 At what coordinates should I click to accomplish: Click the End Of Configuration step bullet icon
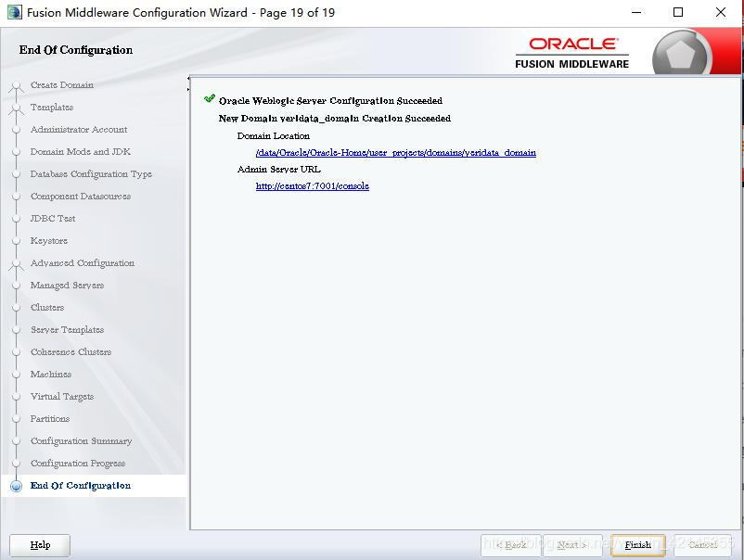point(16,487)
